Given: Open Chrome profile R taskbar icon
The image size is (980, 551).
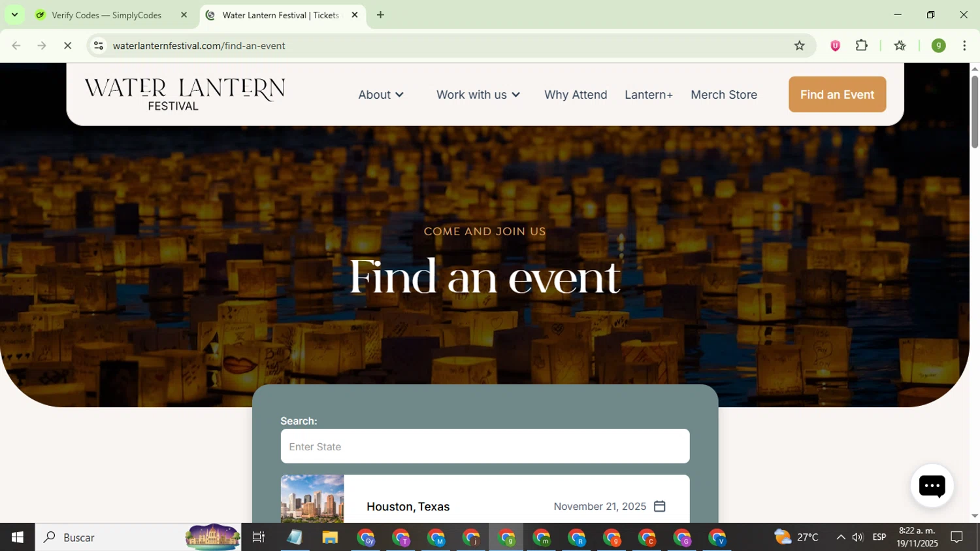Looking at the screenshot, I should click(577, 537).
